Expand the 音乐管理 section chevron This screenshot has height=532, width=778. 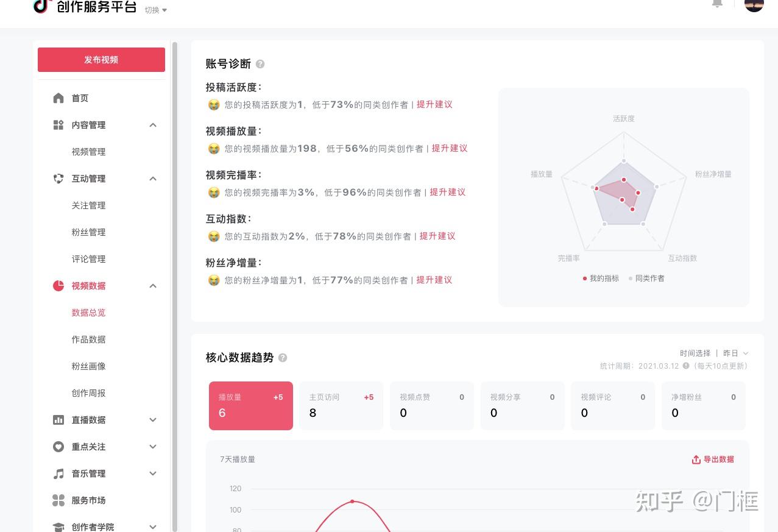(x=153, y=473)
